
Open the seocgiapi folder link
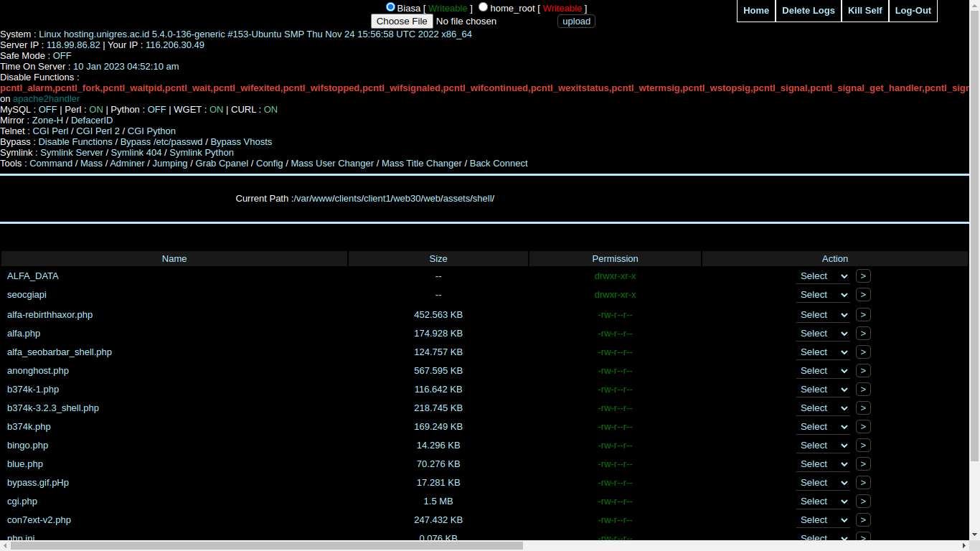pyautogui.click(x=27, y=295)
